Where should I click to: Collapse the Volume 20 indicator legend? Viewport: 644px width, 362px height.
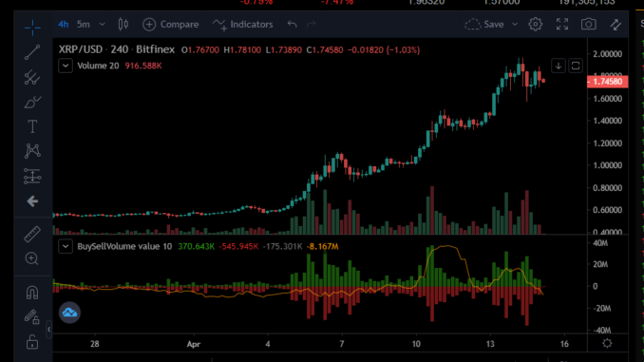click(66, 66)
